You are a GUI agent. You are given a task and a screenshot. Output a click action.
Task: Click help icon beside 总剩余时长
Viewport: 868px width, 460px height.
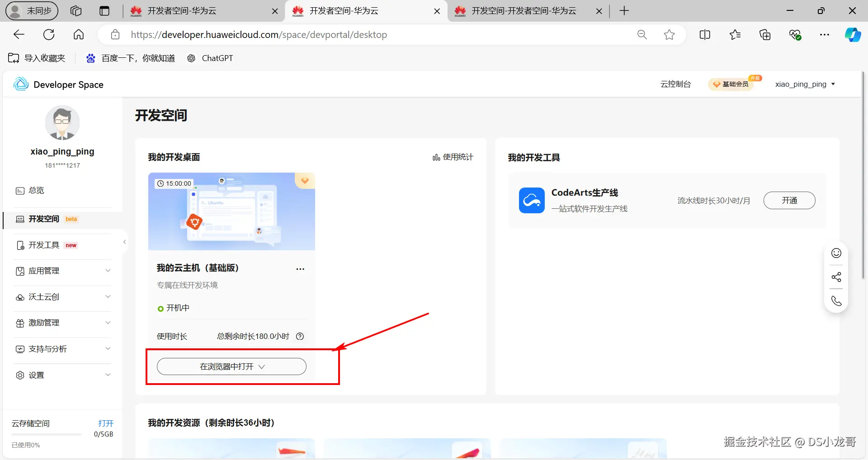[x=300, y=336]
